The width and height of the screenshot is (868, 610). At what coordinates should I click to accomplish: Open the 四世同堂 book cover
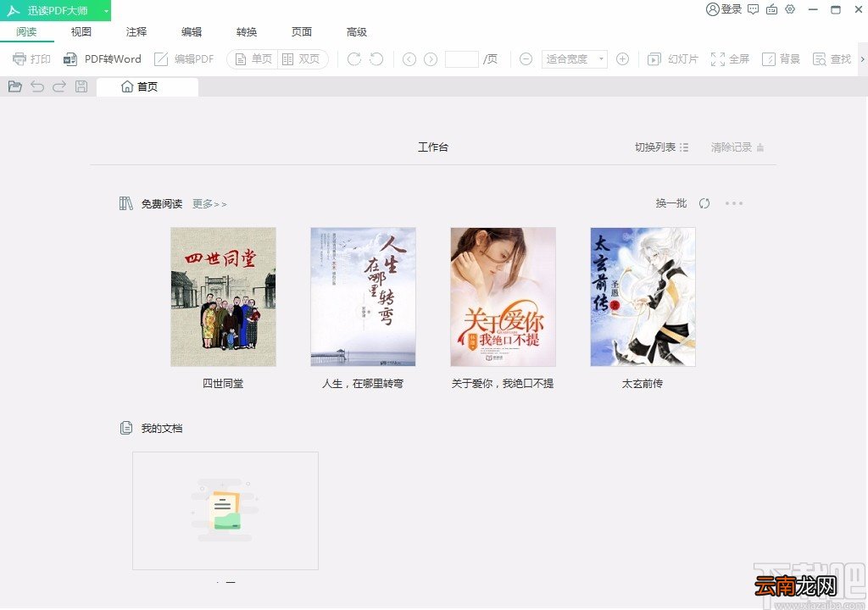tap(223, 297)
